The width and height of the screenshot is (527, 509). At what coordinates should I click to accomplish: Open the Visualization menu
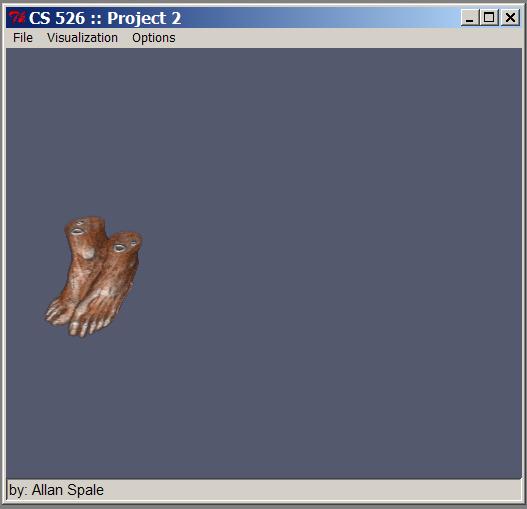click(x=82, y=38)
